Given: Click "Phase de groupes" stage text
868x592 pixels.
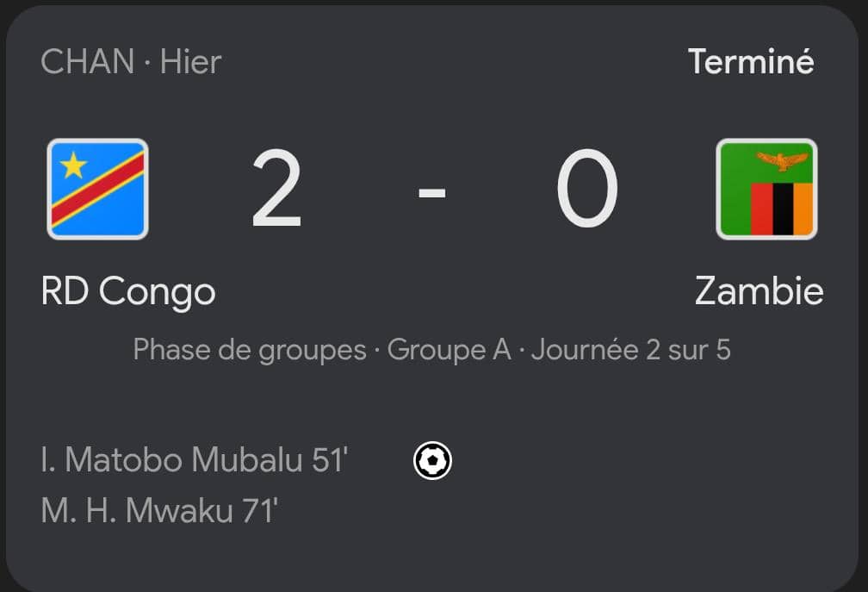Looking at the screenshot, I should 250,350.
